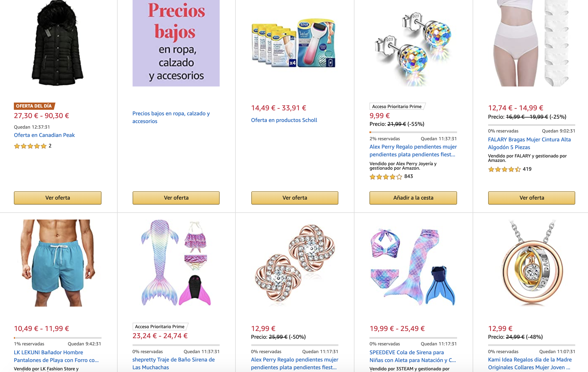
Task: Click Ver oferta under Scholl products
Action: [295, 198]
